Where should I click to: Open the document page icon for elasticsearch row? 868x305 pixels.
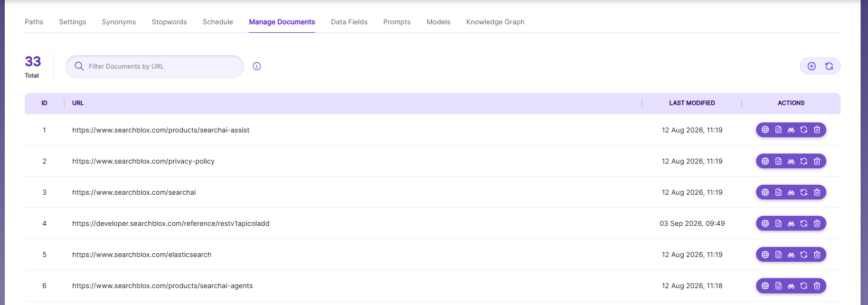pos(778,254)
